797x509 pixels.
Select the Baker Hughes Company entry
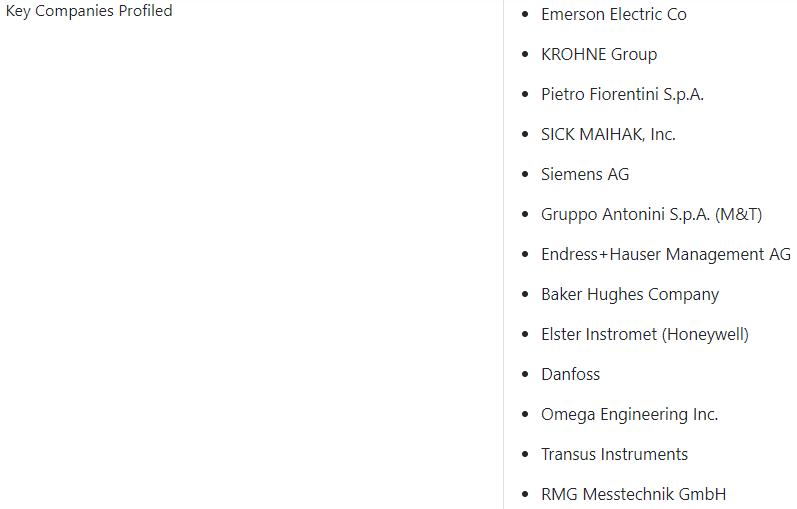(x=630, y=294)
